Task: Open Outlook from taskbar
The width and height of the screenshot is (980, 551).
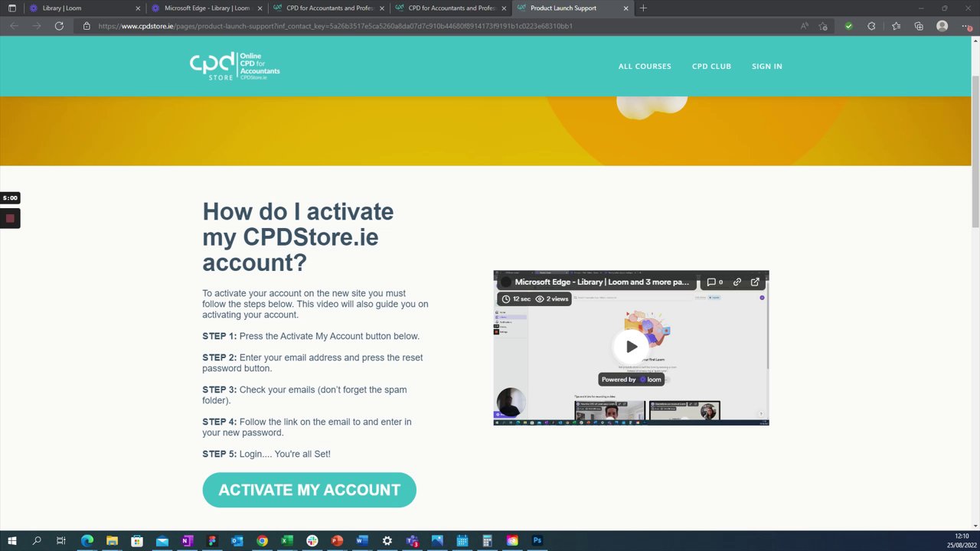Action: click(237, 540)
